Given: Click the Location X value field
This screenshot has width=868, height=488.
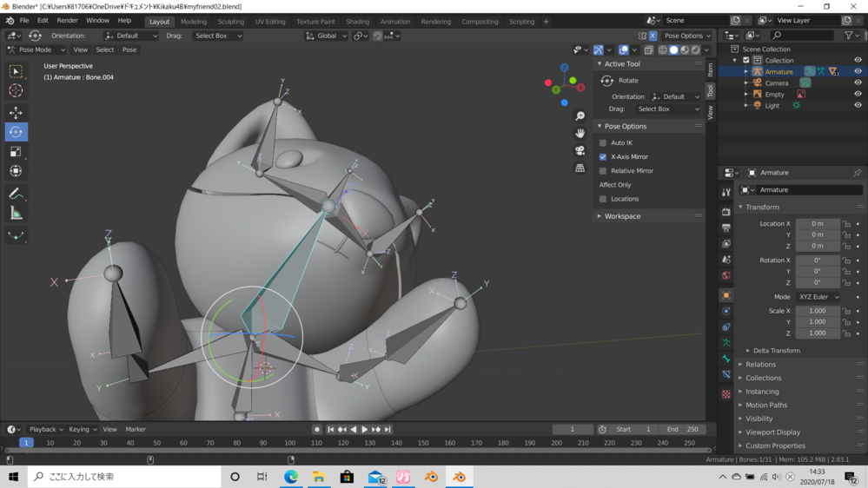Looking at the screenshot, I should click(x=818, y=224).
